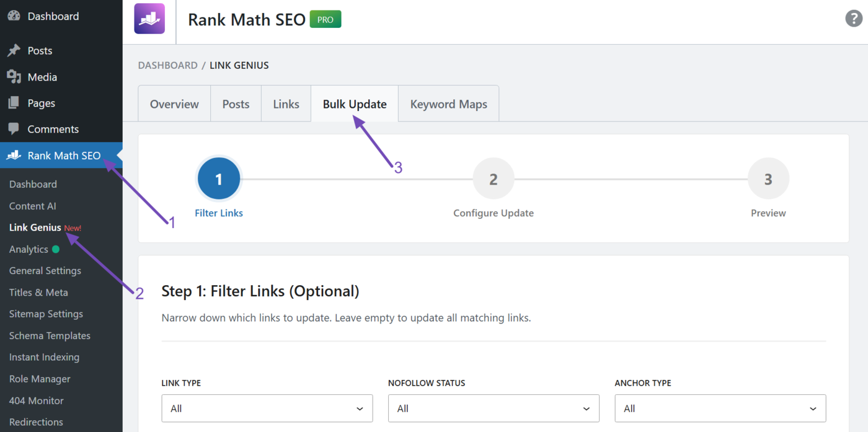Click the Comments bubble icon
Viewport: 868px width, 432px height.
pos(14,129)
